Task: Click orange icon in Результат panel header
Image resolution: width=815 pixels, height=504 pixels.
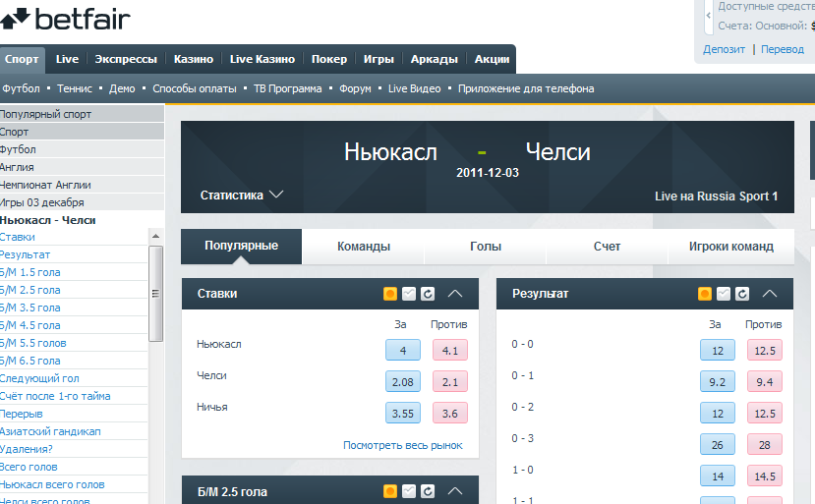Action: (x=705, y=294)
